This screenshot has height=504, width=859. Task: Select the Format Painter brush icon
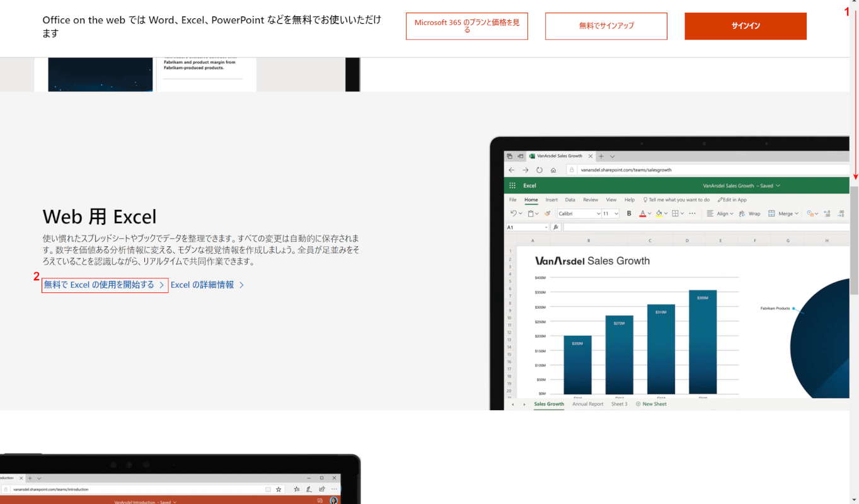(x=547, y=214)
